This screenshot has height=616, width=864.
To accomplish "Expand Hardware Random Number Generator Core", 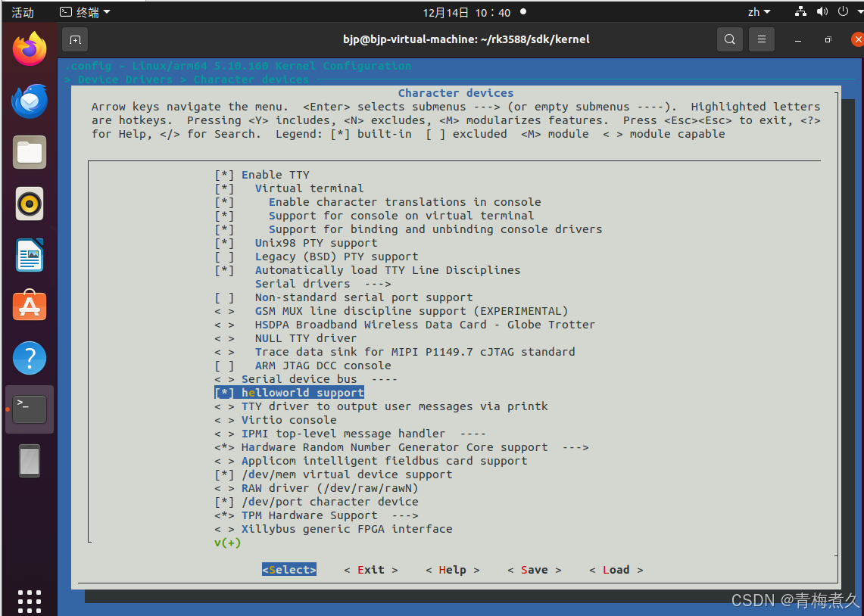I will pyautogui.click(x=401, y=447).
